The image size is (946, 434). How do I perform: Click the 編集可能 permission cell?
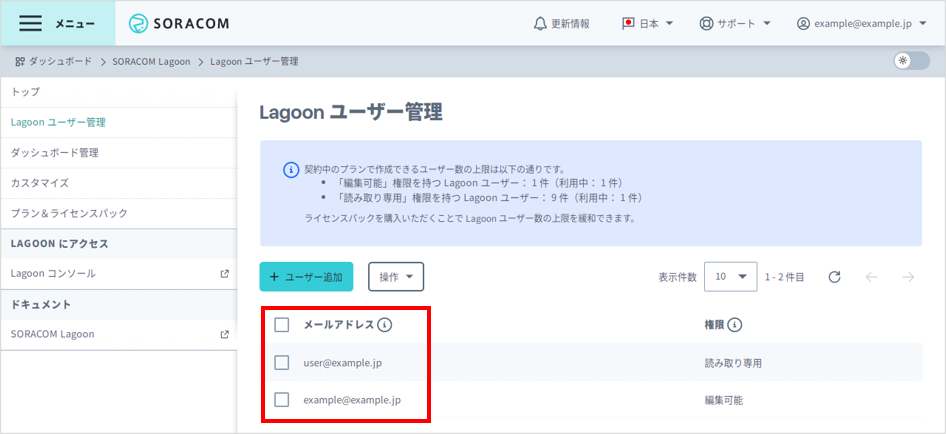click(x=724, y=399)
